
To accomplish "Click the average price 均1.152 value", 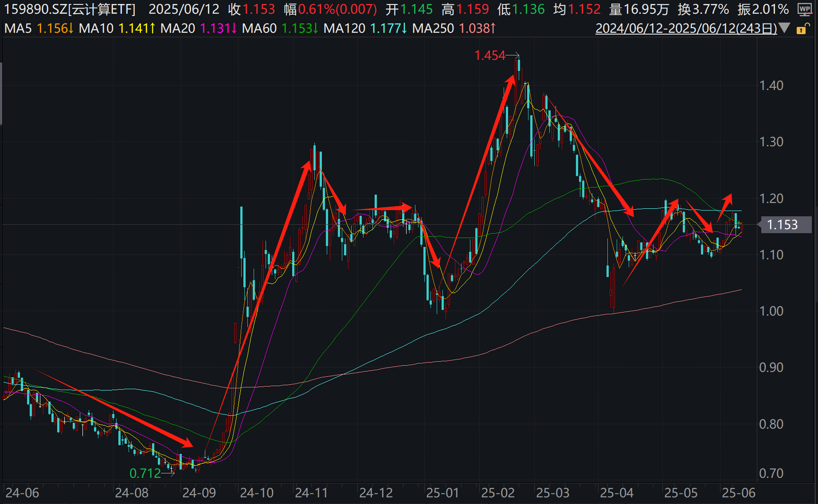I will click(x=577, y=9).
